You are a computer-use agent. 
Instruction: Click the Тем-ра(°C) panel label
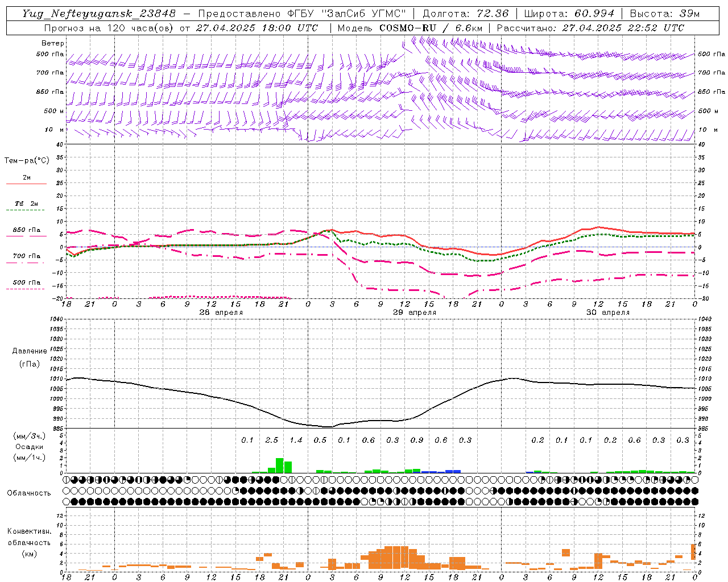pyautogui.click(x=27, y=161)
